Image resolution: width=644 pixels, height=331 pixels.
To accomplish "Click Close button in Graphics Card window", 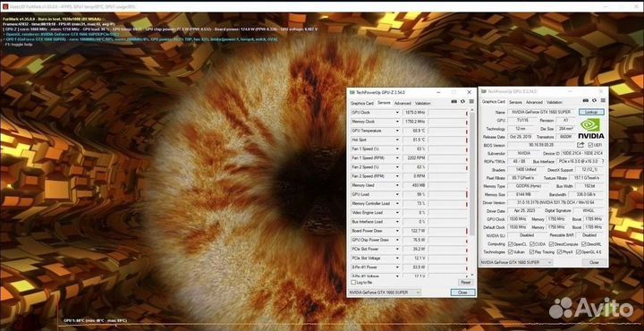I will coord(594,262).
